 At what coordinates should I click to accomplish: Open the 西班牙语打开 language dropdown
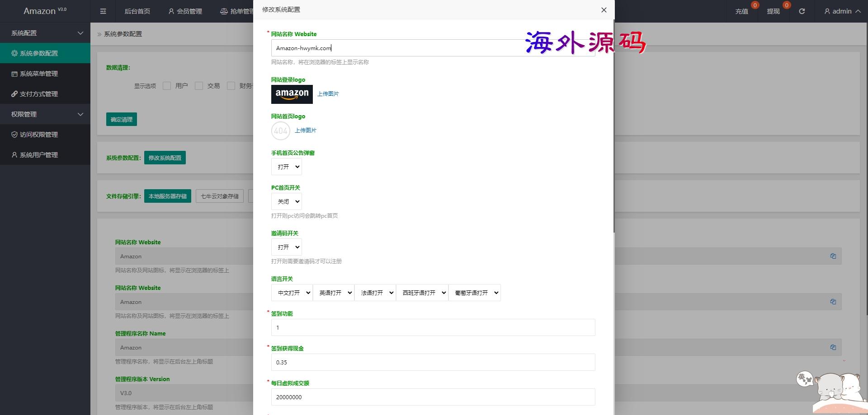point(422,293)
